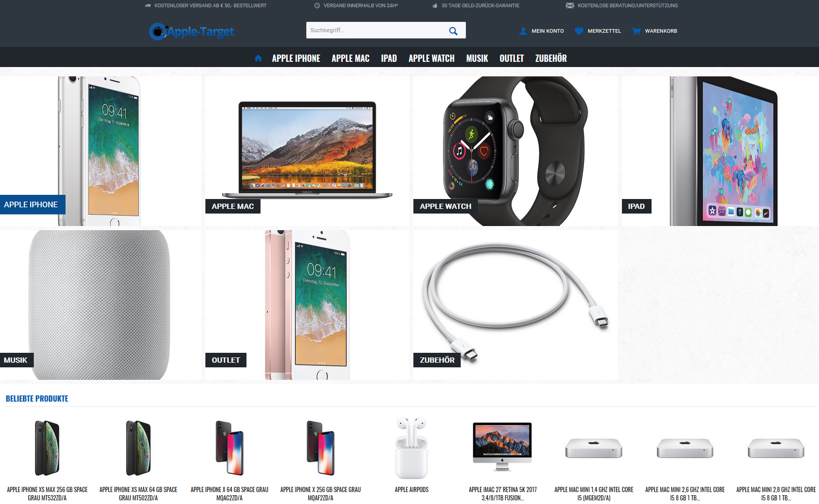Click the free shipping truck icon
The height and width of the screenshot is (504, 819).
point(148,6)
